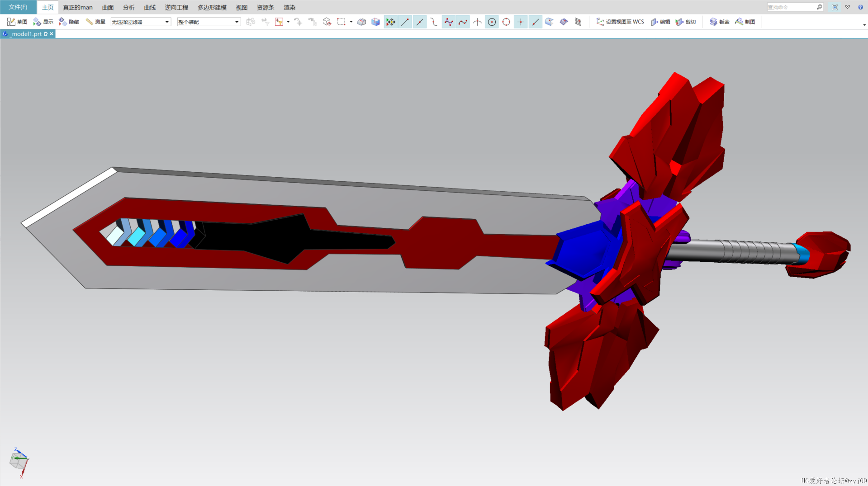Expand the arrow beside the funnel filter icon

[x=288, y=22]
